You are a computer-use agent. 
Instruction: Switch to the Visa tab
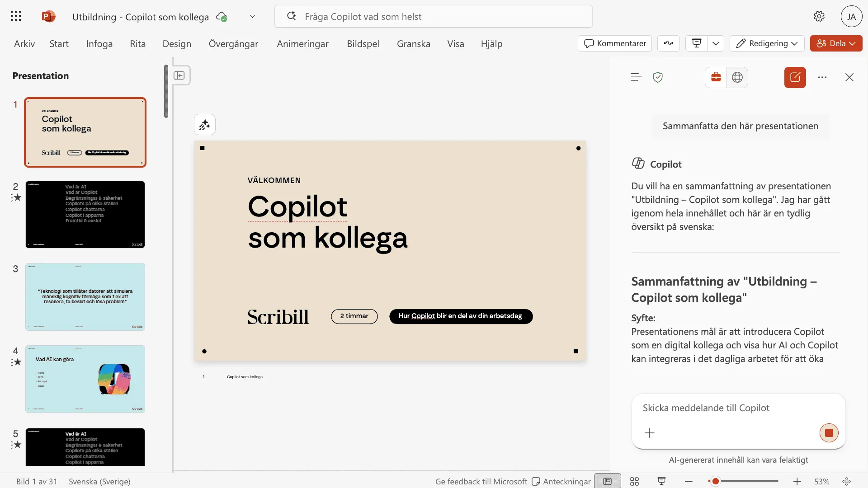pyautogui.click(x=456, y=44)
